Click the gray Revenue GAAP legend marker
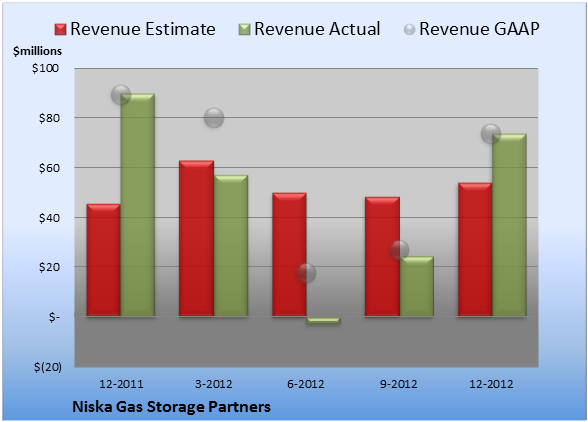 [x=410, y=30]
